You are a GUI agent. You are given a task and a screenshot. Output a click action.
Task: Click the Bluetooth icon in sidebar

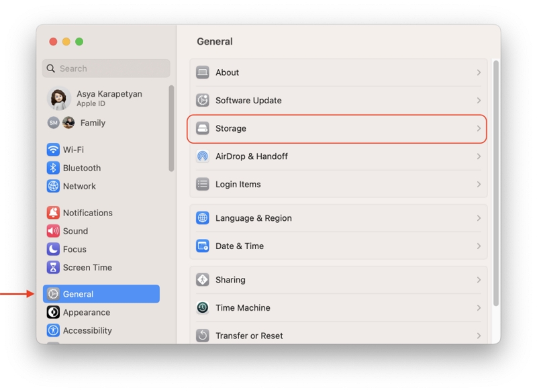[53, 168]
